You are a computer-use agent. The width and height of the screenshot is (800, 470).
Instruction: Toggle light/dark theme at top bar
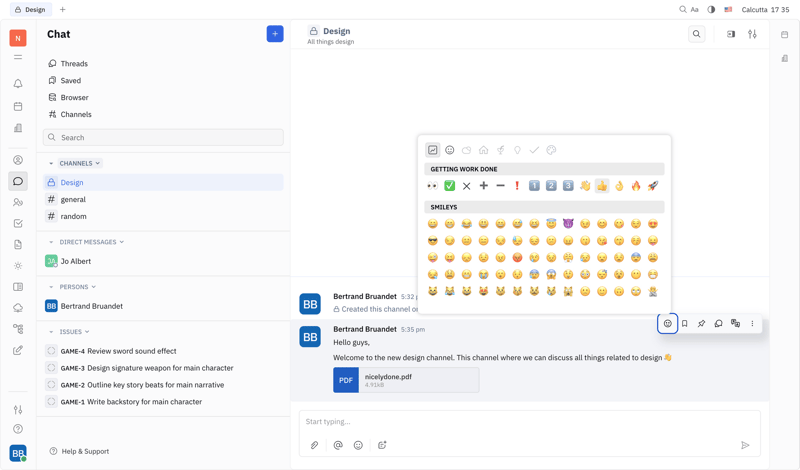click(711, 9)
